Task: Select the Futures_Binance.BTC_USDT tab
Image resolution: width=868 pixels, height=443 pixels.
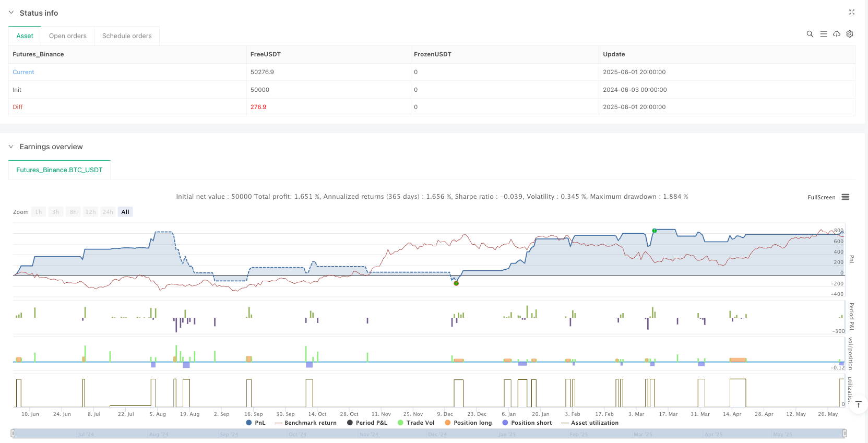Action: (60, 170)
